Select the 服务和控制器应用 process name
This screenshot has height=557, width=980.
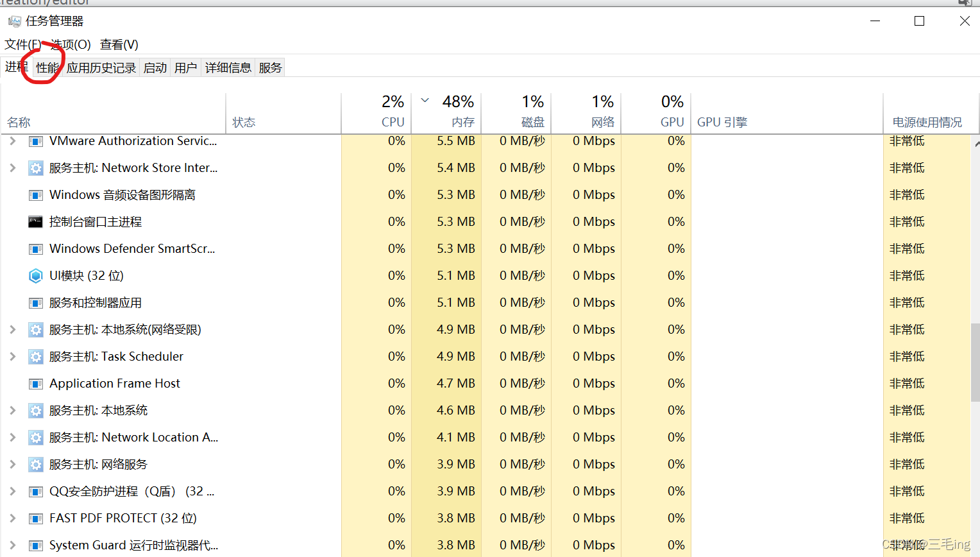coord(96,302)
